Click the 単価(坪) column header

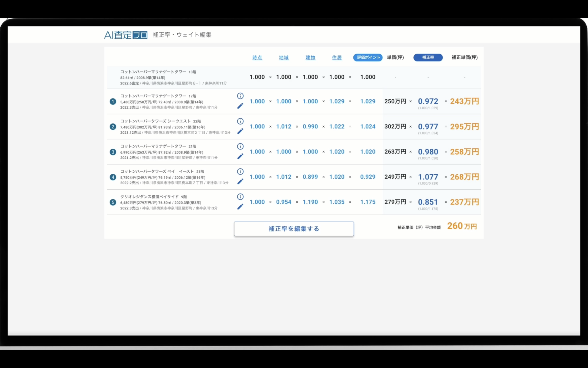point(395,57)
